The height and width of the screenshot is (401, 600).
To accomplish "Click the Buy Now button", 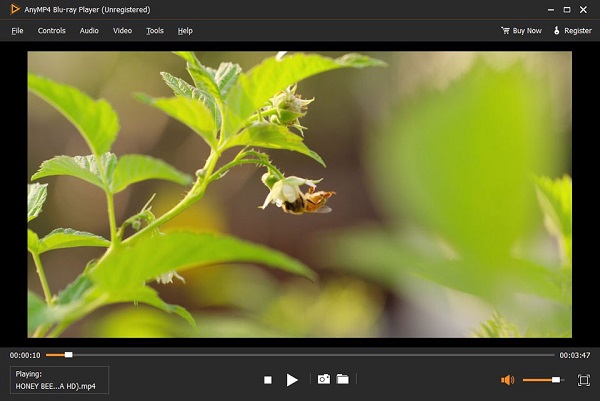I will 521,31.
